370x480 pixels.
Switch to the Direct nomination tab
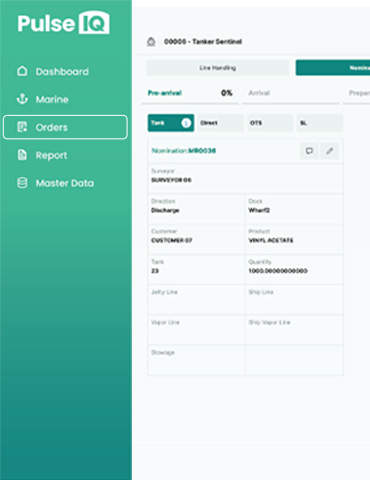pos(220,123)
